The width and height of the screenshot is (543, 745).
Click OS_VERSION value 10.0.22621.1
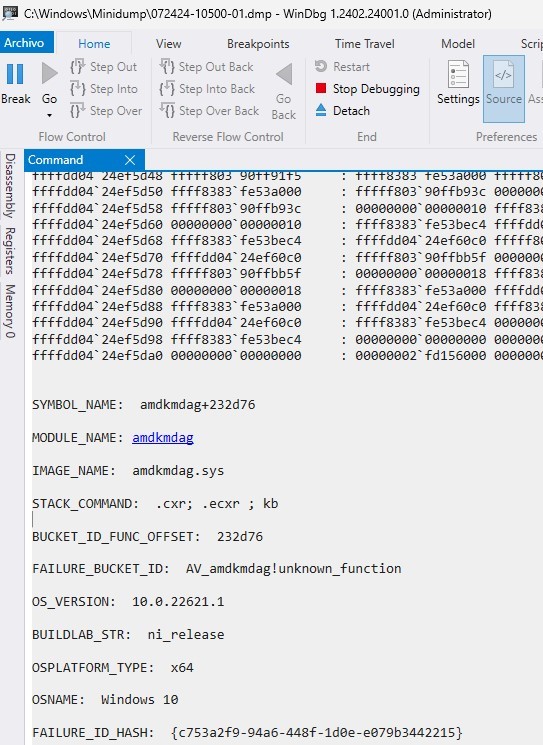[x=178, y=602]
